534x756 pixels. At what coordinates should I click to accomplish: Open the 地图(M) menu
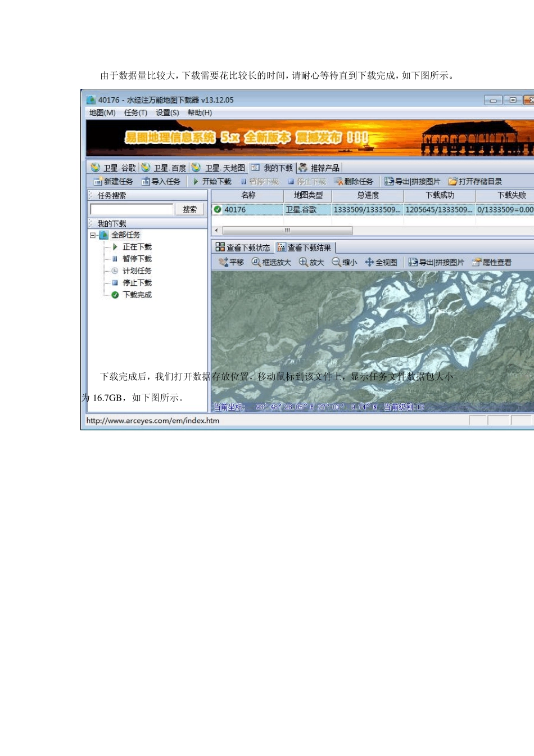pyautogui.click(x=102, y=113)
